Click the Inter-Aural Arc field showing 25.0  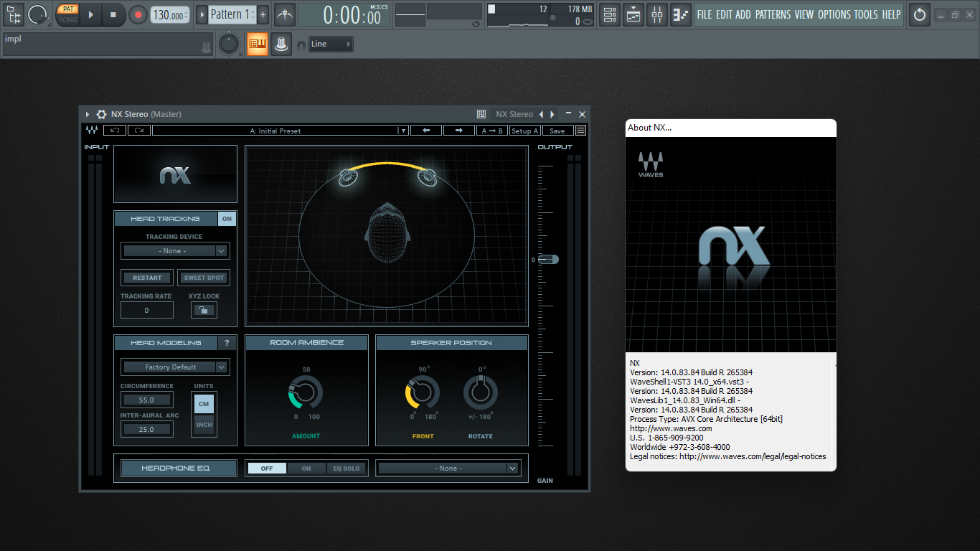[x=146, y=429]
